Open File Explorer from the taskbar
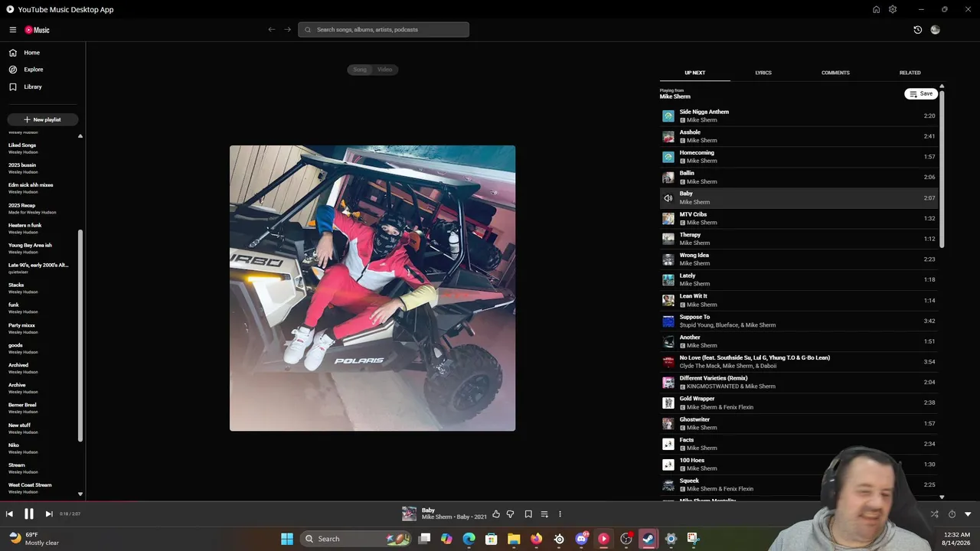This screenshot has height=551, width=980. (x=514, y=539)
